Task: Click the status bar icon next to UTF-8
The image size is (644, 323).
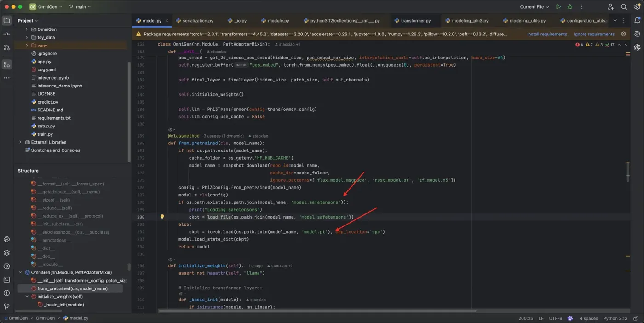Action: click(x=570, y=318)
